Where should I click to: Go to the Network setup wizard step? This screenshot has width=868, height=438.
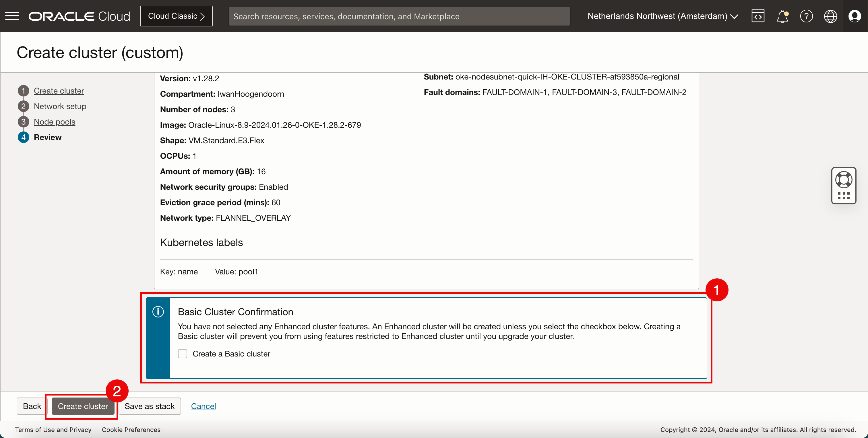pyautogui.click(x=60, y=106)
